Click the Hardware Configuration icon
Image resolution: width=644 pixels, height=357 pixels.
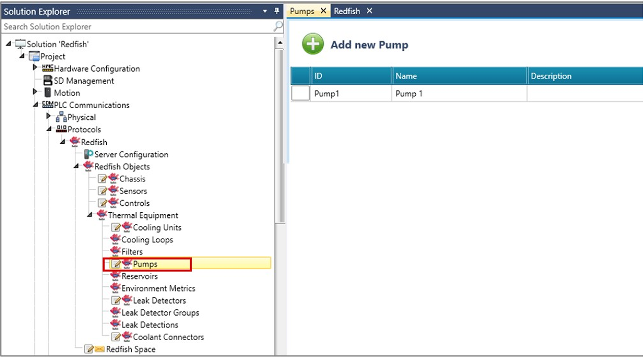click(x=47, y=68)
